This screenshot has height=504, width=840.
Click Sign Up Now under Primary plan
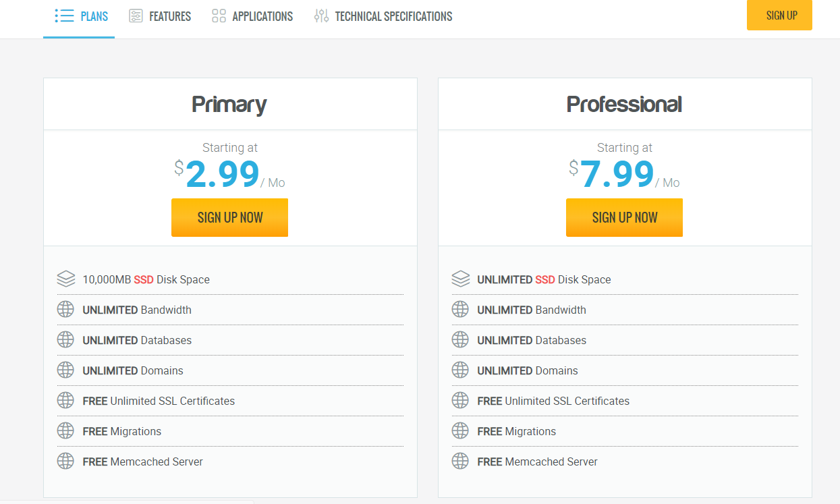click(229, 217)
